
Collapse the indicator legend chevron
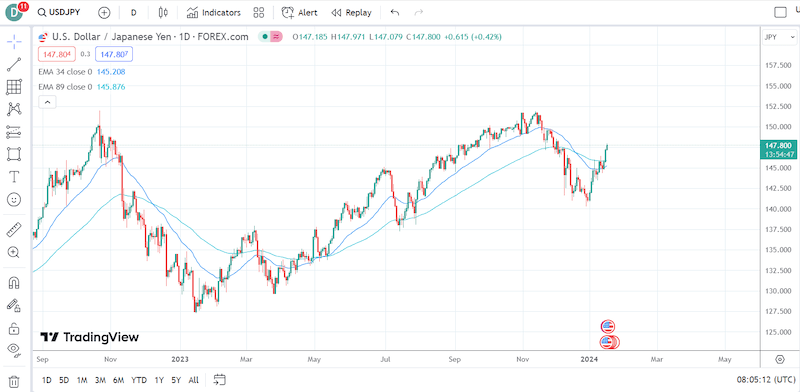coord(47,103)
